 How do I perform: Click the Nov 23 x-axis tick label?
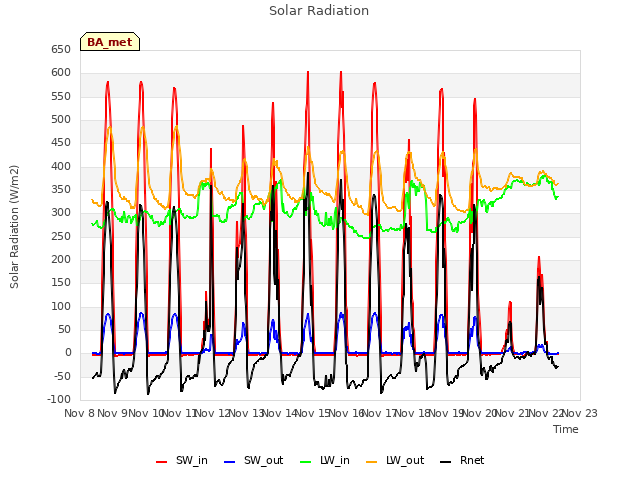coord(580,413)
